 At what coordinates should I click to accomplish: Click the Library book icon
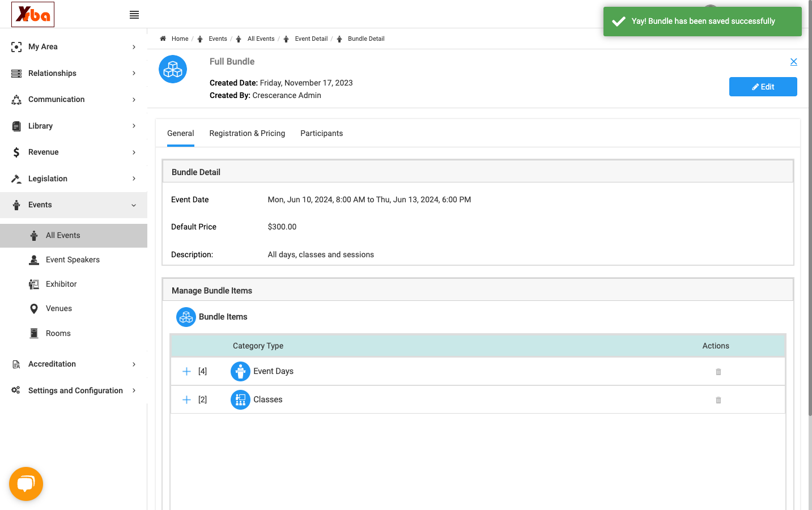[x=16, y=126]
